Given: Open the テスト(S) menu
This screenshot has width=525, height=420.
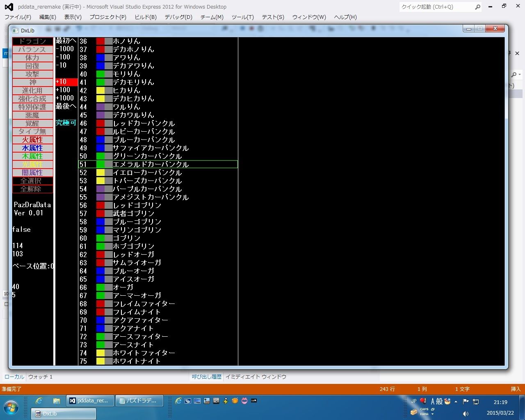Looking at the screenshot, I should (273, 17).
